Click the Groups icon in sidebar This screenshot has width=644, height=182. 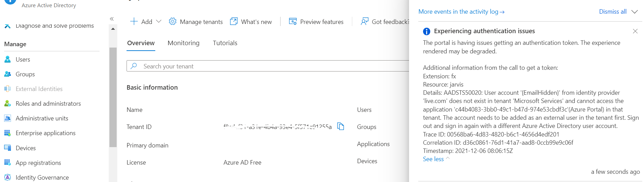[x=8, y=74]
